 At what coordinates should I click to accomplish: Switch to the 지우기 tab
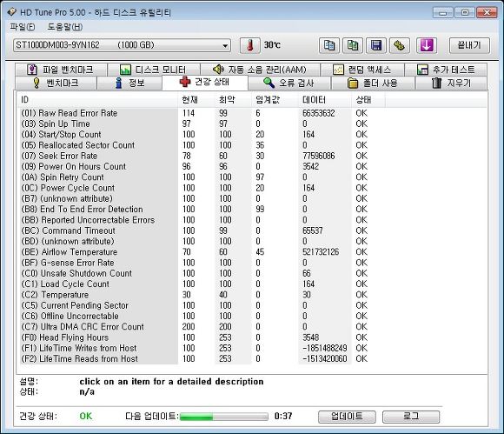[451, 83]
